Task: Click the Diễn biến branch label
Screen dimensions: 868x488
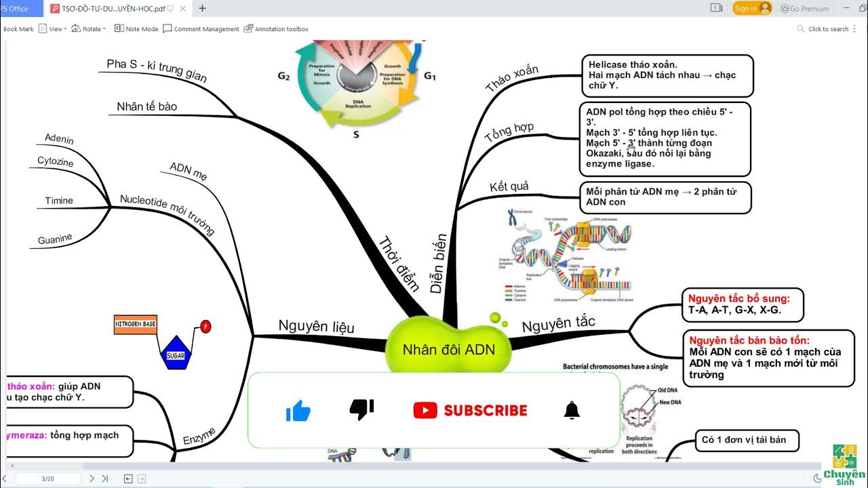Action: pos(438,263)
